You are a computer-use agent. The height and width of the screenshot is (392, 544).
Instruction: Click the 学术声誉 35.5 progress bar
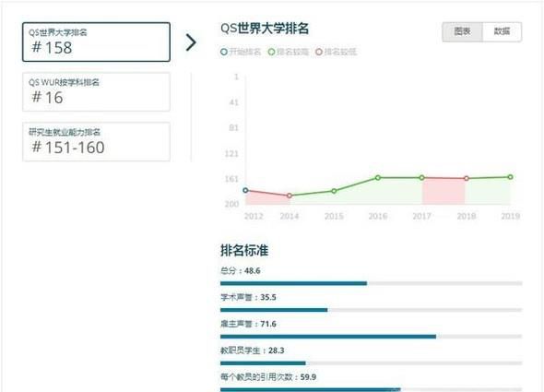[372, 310]
